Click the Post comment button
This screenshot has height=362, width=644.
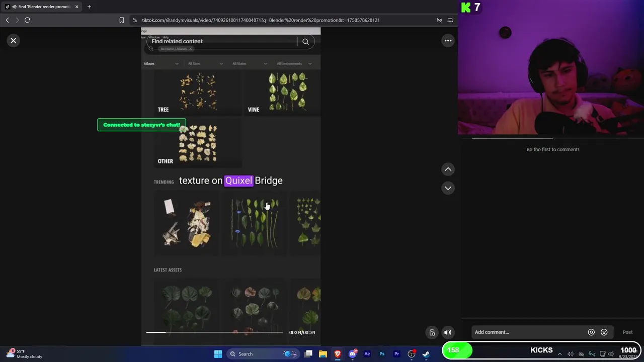pos(627,332)
